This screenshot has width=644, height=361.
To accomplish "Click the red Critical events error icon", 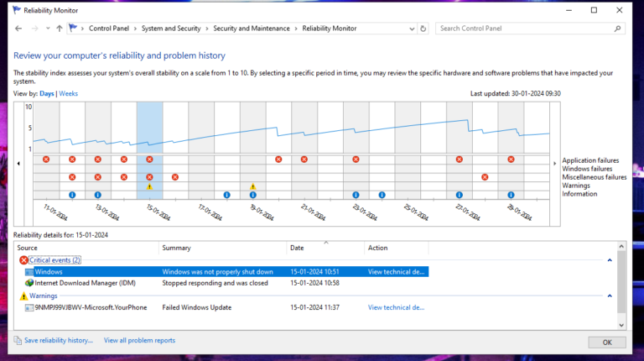I will click(23, 260).
